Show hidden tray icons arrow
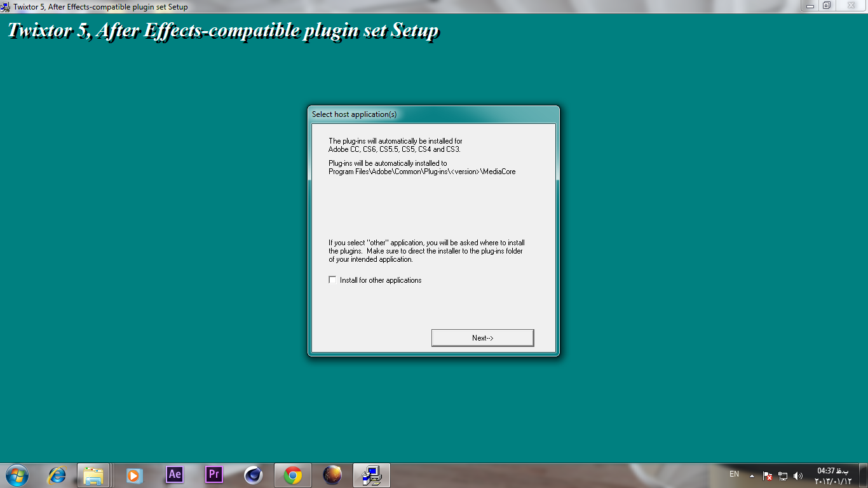Image resolution: width=868 pixels, height=488 pixels. pos(752,475)
